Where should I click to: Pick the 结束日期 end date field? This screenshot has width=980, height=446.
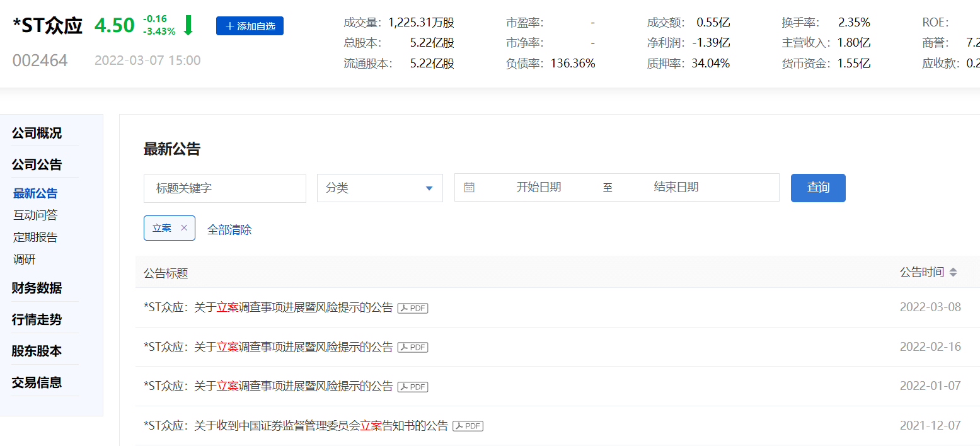(676, 188)
